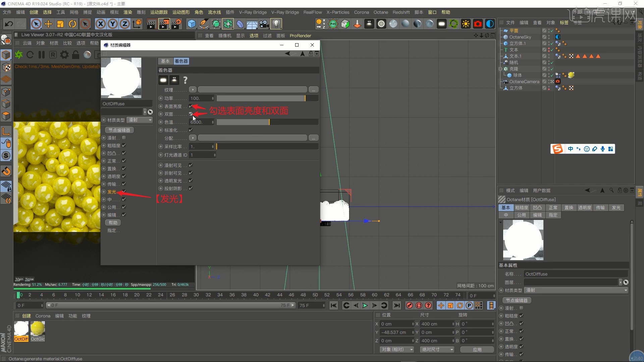Click the light bulb icon
The width and height of the screenshot is (644, 362).
276,24
